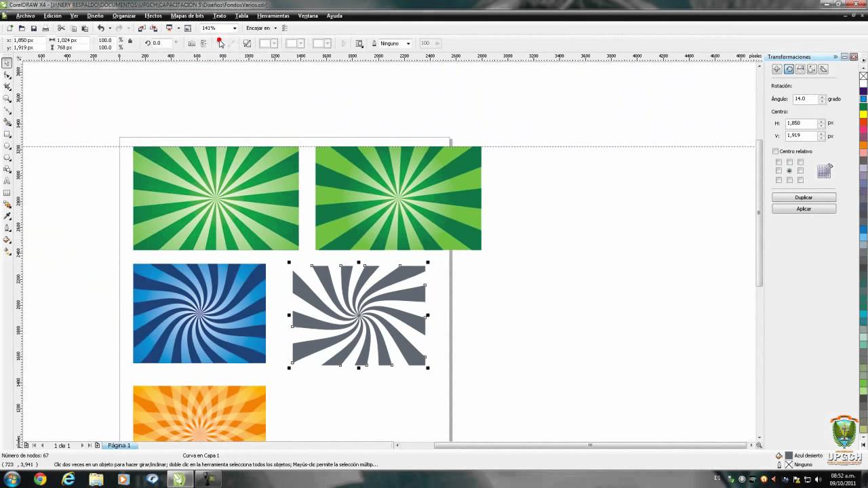Screen dimensions: 868x488
Task: Select the Outline pen tool
Action: tap(7, 228)
